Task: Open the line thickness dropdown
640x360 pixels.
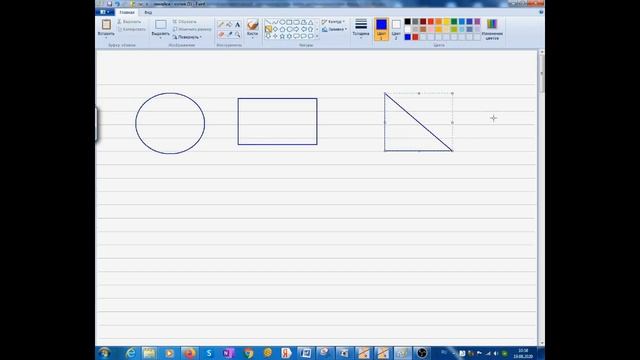Action: [361, 29]
